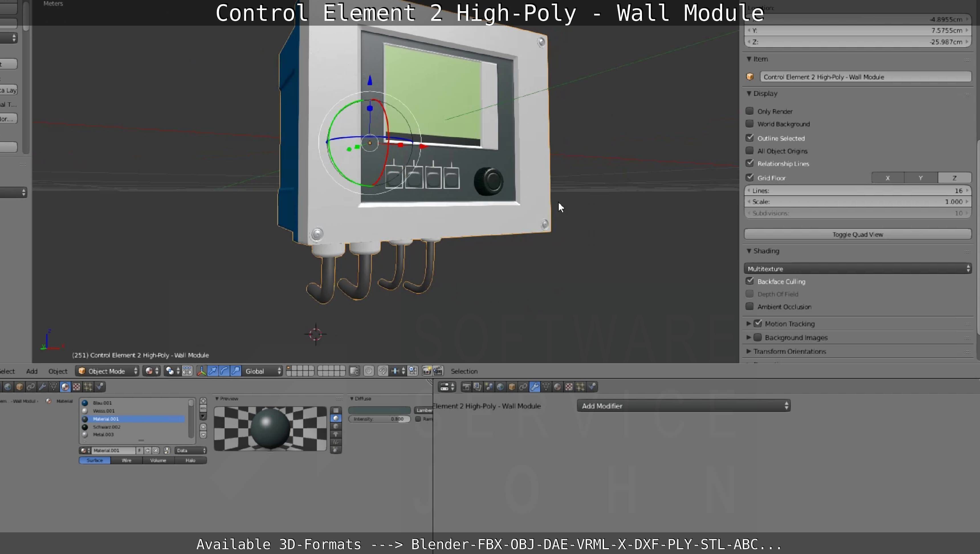Uncheck Outline Selected
Viewport: 980px width, 554px height.
point(749,138)
